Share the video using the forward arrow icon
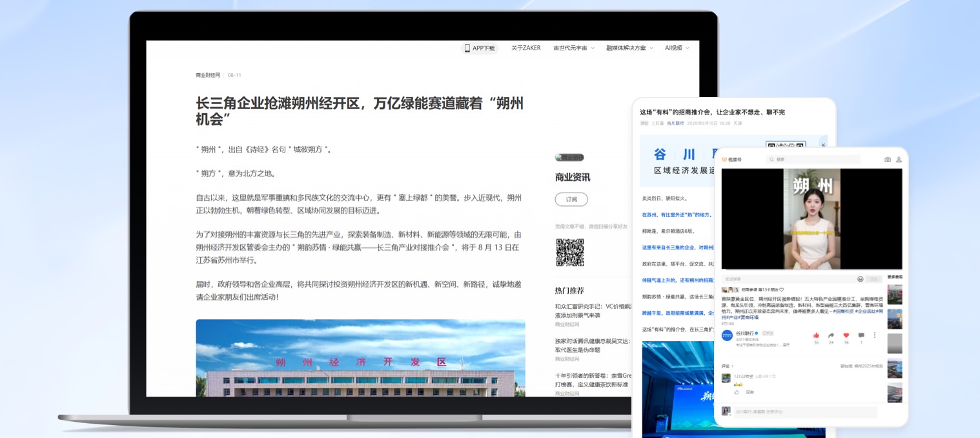980x438 pixels. [x=831, y=335]
